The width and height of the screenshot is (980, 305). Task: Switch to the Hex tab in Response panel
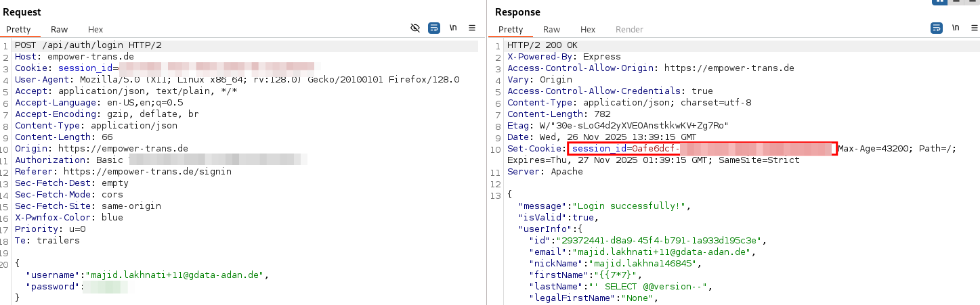(588, 29)
